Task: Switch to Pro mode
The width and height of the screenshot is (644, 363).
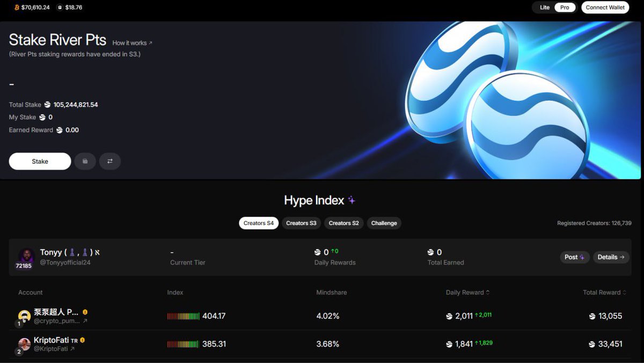Action: point(565,8)
